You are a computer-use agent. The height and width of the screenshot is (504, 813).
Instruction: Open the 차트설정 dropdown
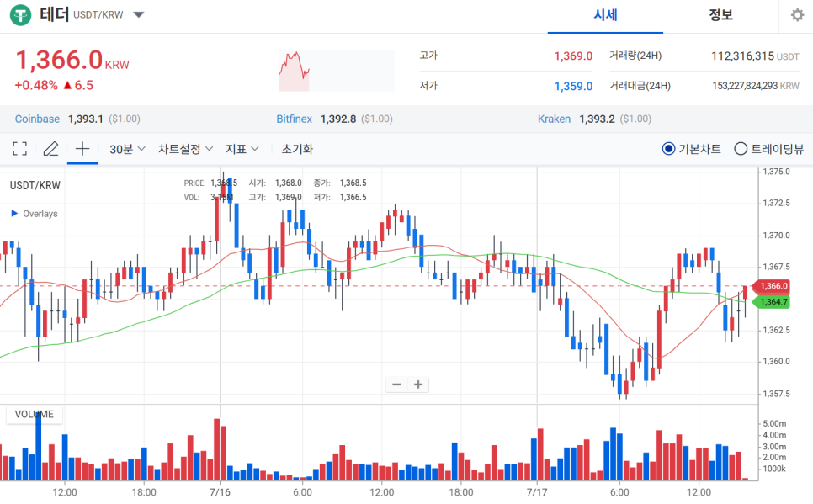coord(185,149)
